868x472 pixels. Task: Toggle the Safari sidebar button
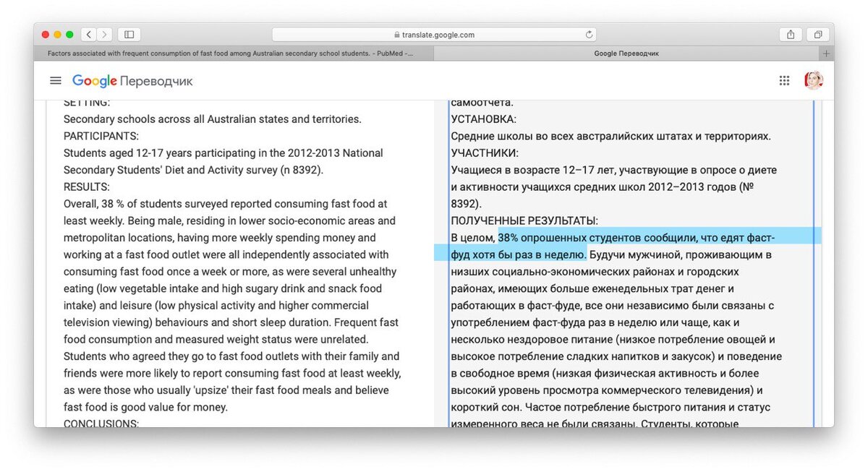pyautogui.click(x=129, y=35)
